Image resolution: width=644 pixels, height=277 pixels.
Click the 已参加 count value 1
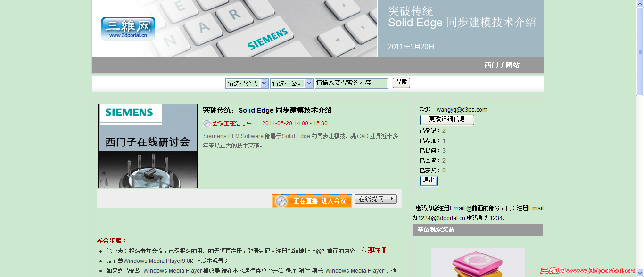[x=444, y=141]
